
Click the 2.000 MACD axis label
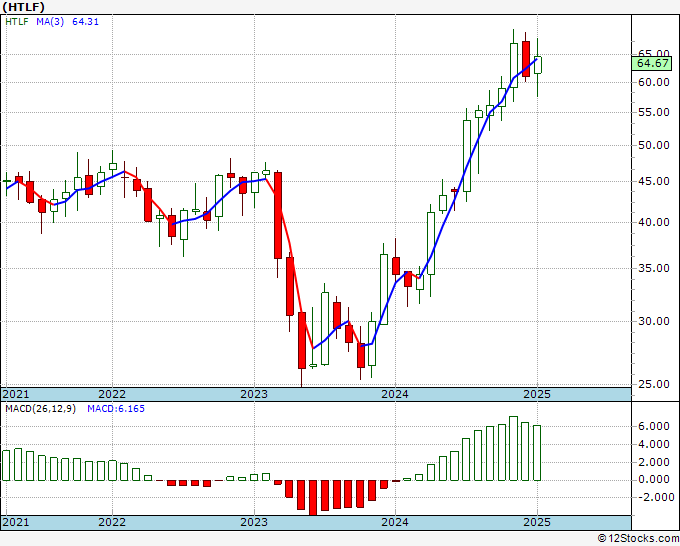click(x=654, y=462)
